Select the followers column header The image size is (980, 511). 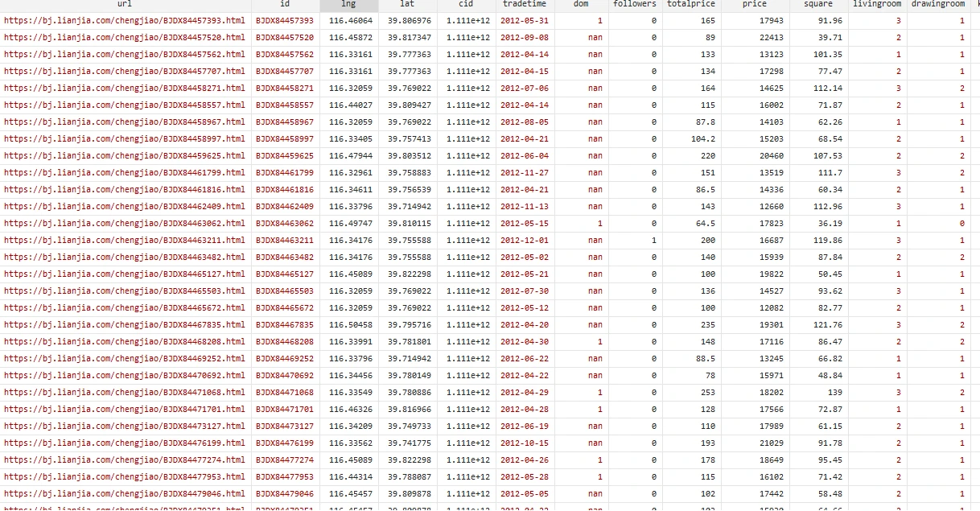point(634,4)
